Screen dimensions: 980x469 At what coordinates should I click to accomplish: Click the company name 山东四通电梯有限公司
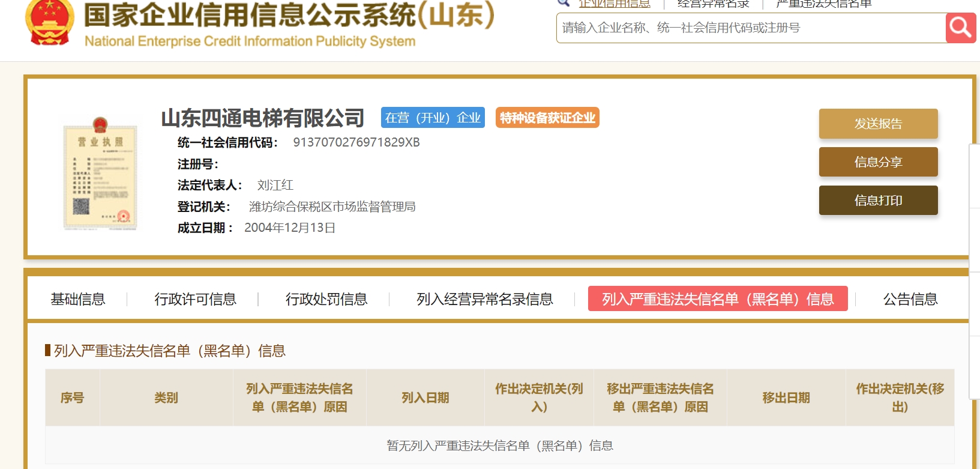[x=263, y=118]
